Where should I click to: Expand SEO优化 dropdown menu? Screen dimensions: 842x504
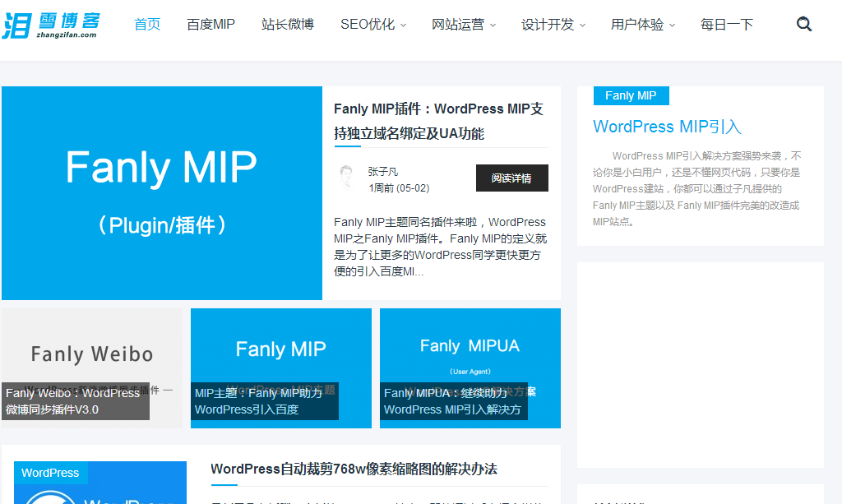pyautogui.click(x=373, y=25)
